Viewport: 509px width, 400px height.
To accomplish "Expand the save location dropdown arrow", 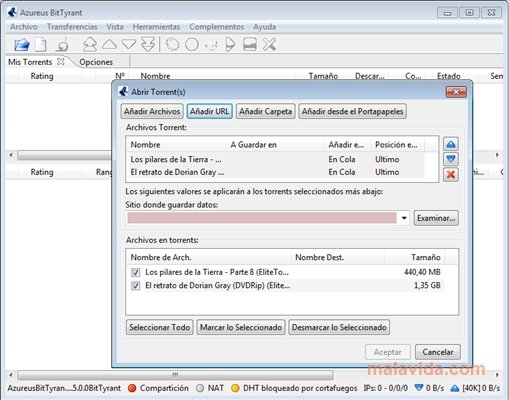I will pos(404,218).
